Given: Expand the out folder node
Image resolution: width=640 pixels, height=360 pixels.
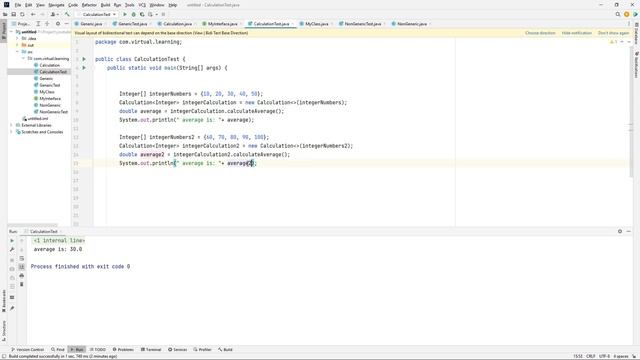Looking at the screenshot, I should [17, 45].
